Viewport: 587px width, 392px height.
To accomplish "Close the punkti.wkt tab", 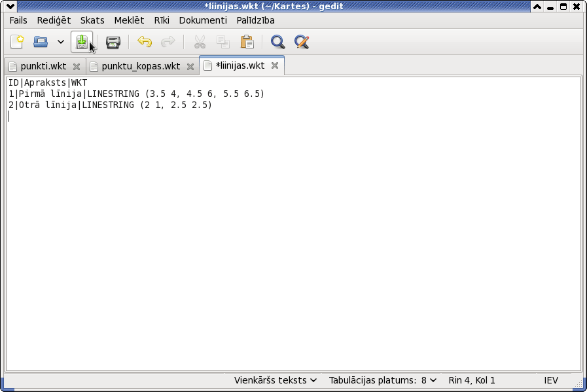I will click(77, 67).
